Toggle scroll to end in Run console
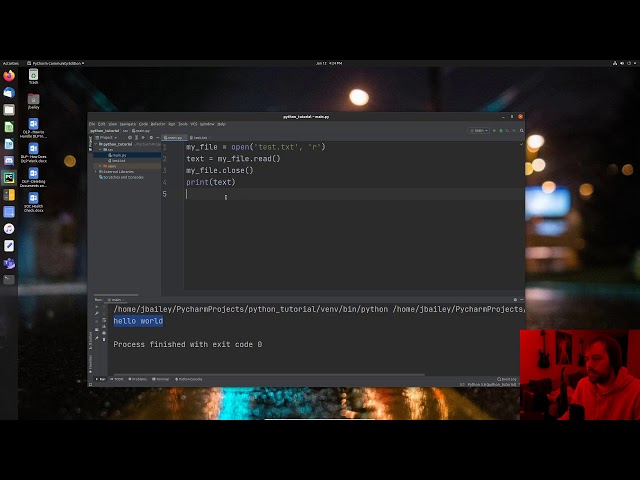The height and width of the screenshot is (480, 640). click(x=104, y=327)
